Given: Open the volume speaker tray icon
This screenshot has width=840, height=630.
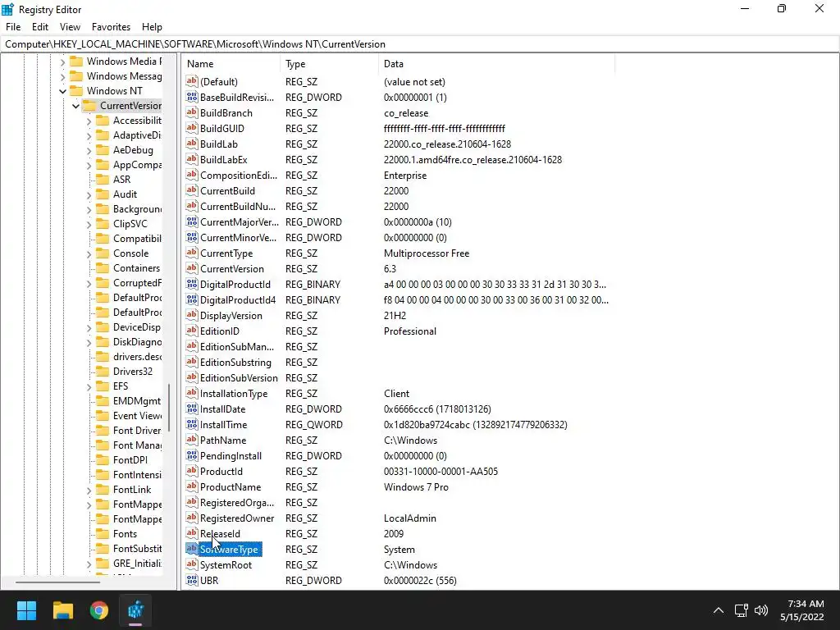Looking at the screenshot, I should (x=760, y=610).
